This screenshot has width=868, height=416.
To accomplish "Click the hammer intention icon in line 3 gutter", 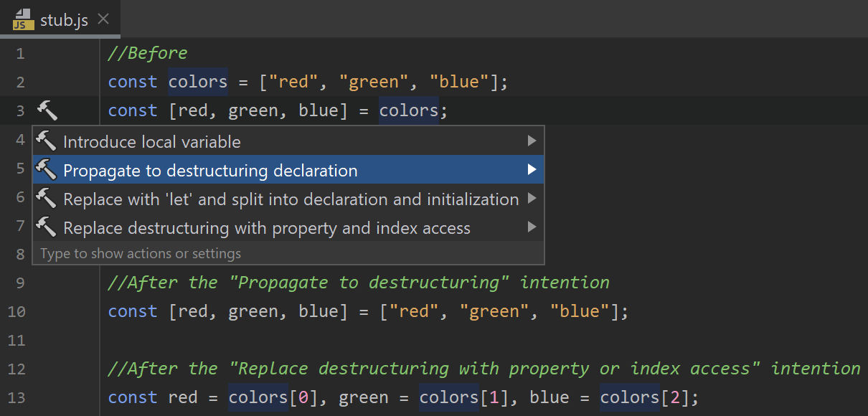I will (x=47, y=110).
